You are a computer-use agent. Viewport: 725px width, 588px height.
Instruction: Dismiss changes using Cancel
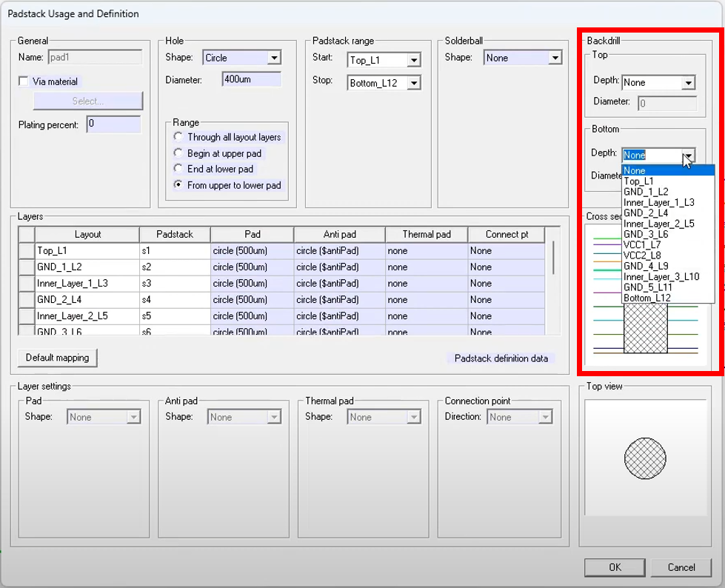pos(681,567)
